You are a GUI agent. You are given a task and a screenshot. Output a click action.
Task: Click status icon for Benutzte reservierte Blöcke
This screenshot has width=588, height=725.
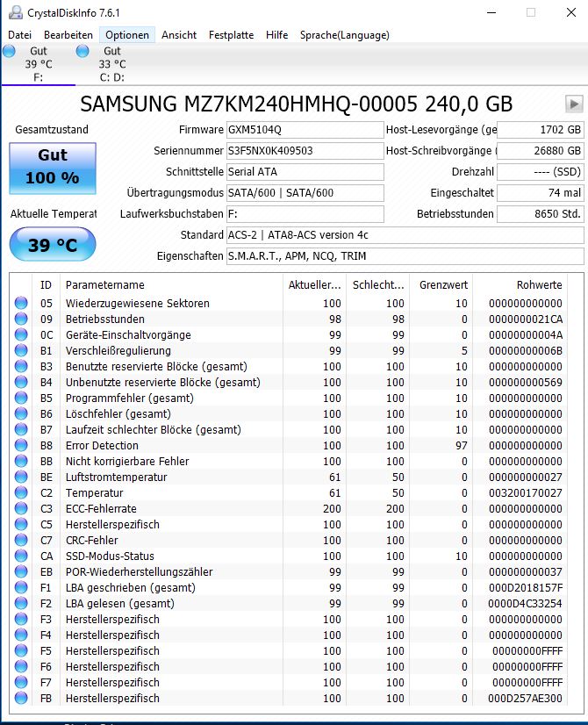(21, 366)
